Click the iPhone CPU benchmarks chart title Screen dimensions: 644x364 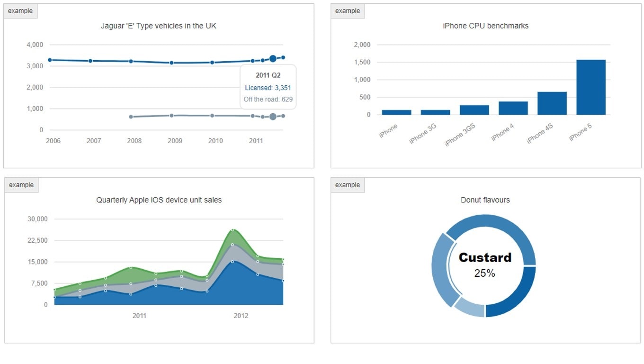(485, 26)
